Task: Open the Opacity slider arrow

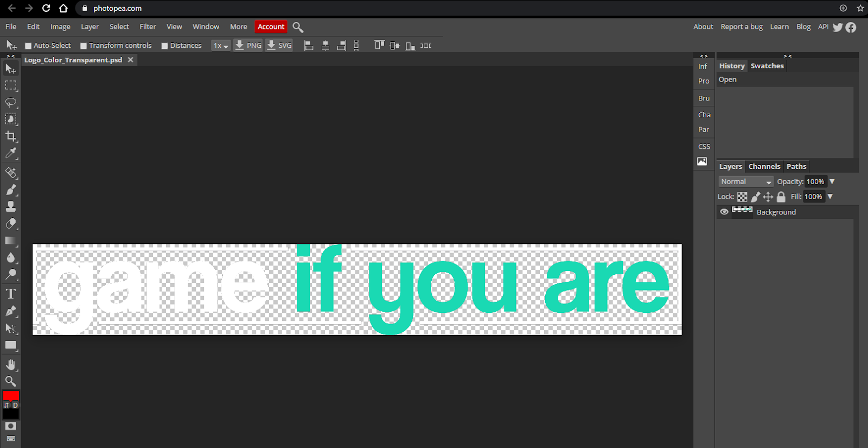Action: (x=832, y=181)
